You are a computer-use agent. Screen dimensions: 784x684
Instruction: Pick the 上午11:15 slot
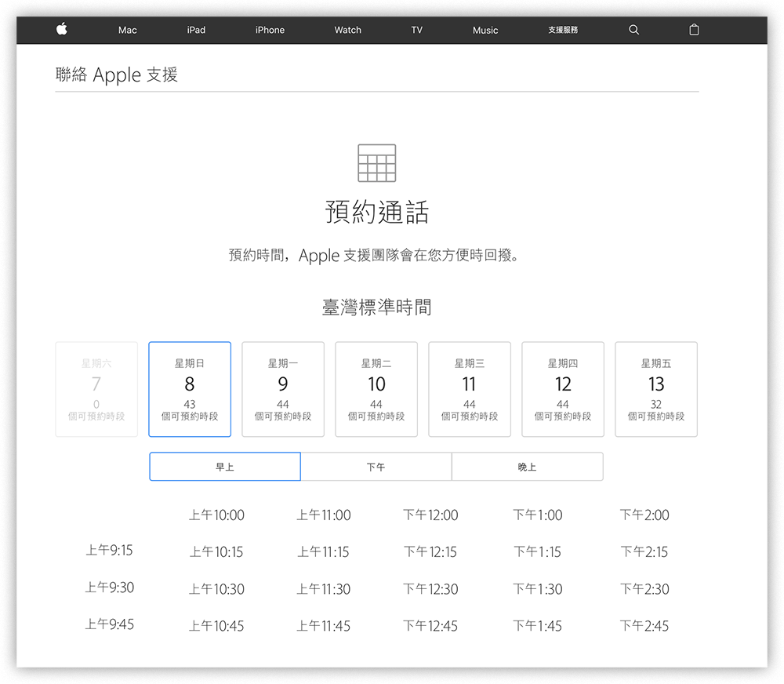[x=324, y=552]
